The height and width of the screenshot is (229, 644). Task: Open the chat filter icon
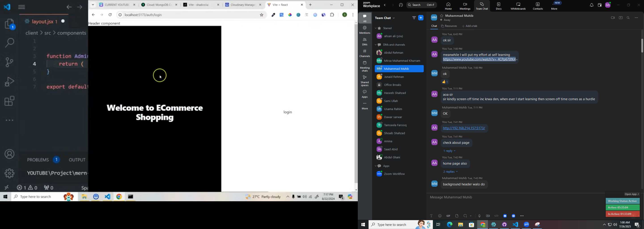[414, 18]
